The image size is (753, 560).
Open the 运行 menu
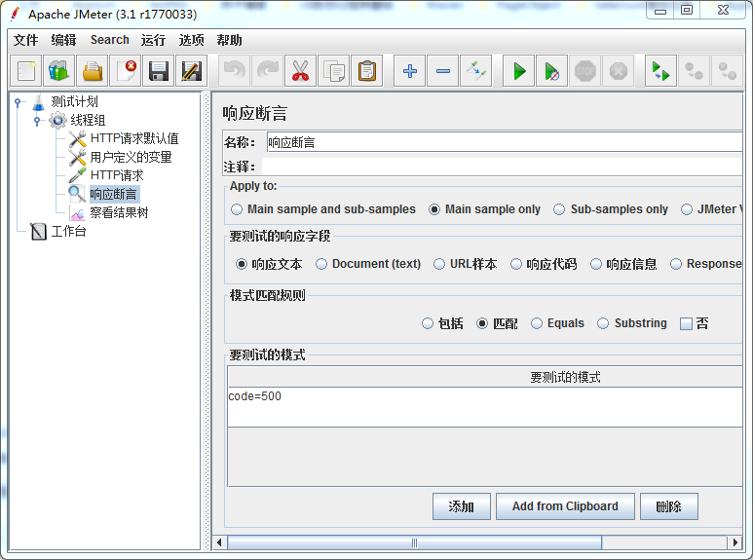point(154,40)
